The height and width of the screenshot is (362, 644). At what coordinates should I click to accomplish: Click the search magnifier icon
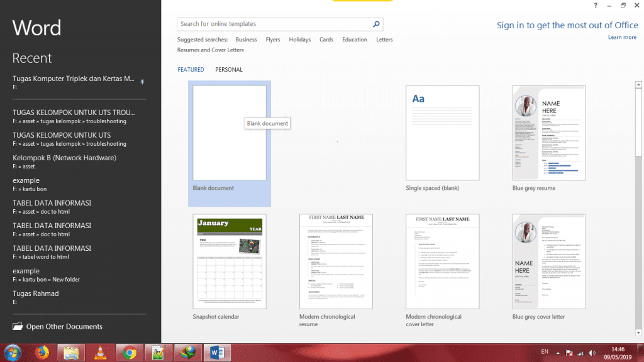376,25
